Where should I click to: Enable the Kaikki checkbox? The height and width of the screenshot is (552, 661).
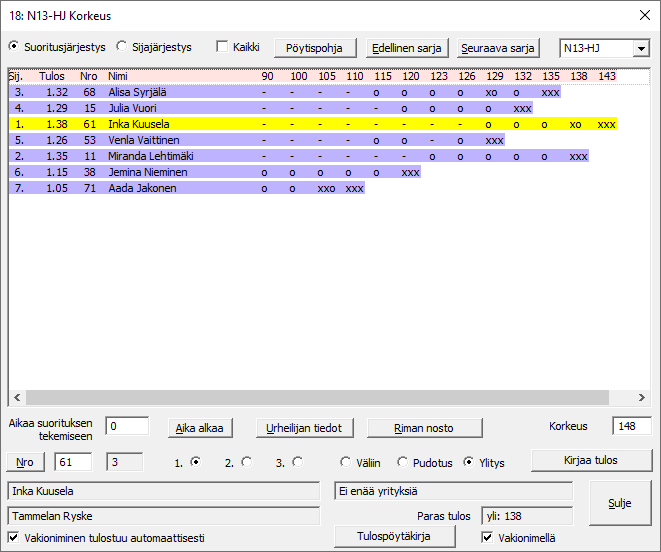223,47
